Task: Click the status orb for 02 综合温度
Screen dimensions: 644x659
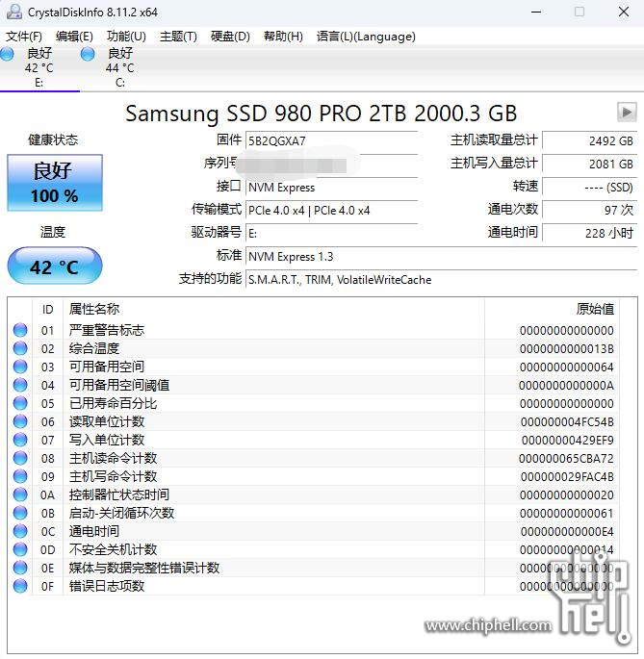Action: coord(20,348)
